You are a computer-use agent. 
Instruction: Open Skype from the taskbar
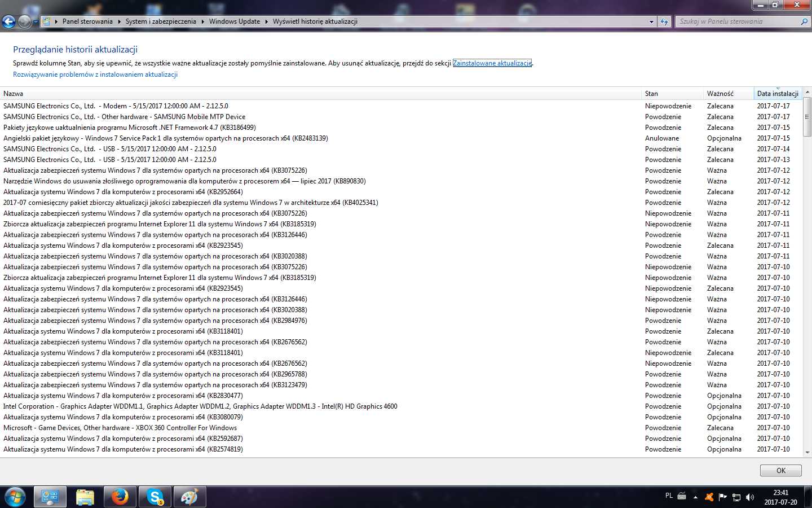tap(155, 497)
